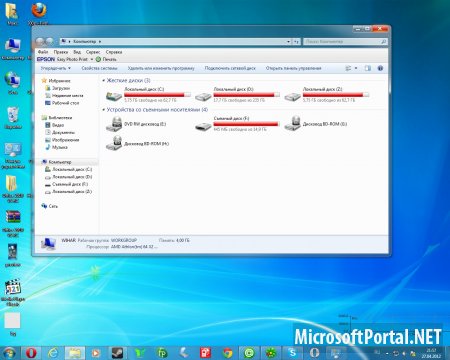This screenshot has width=450, height=360.
Task: Open Mozilla Firefox desktop shortcut
Action: pyautogui.click(x=39, y=14)
